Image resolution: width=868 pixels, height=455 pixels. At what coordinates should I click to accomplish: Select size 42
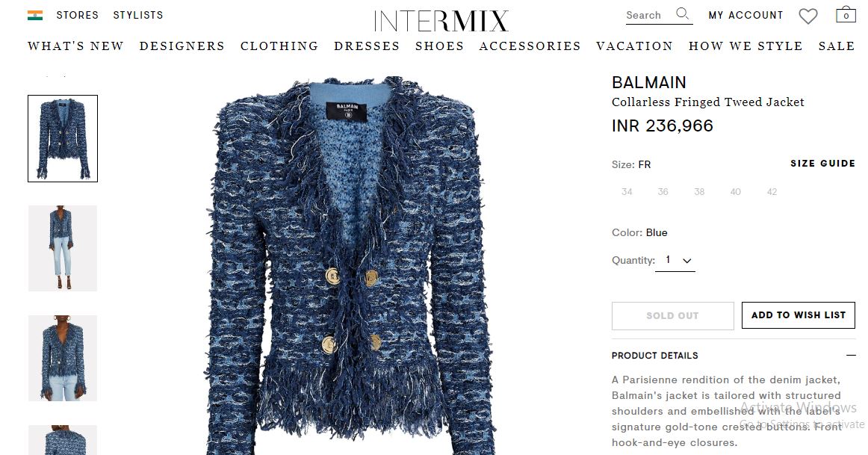(x=772, y=192)
